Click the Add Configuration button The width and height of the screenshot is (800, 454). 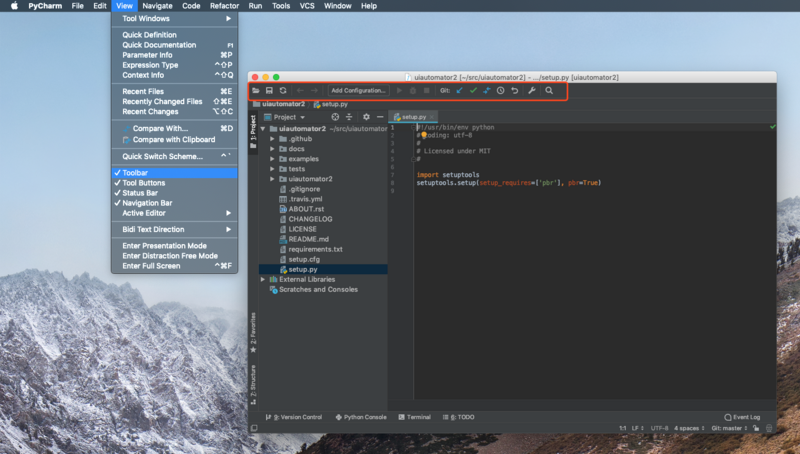tap(359, 90)
